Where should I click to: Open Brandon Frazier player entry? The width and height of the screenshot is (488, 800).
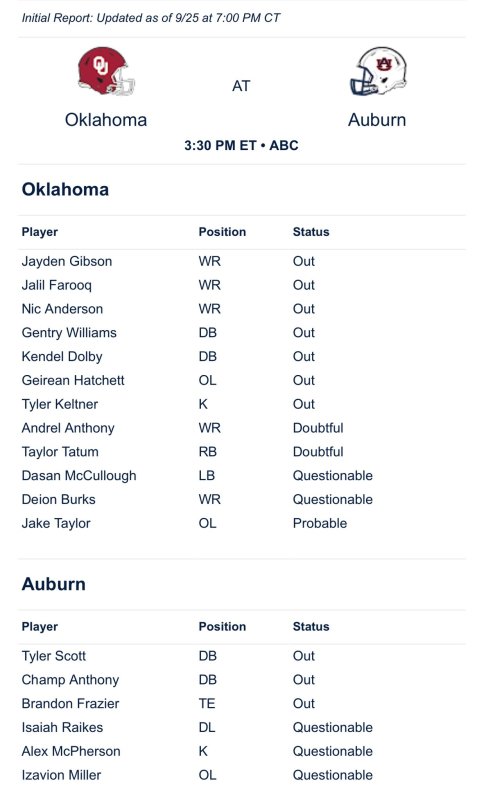coord(70,704)
